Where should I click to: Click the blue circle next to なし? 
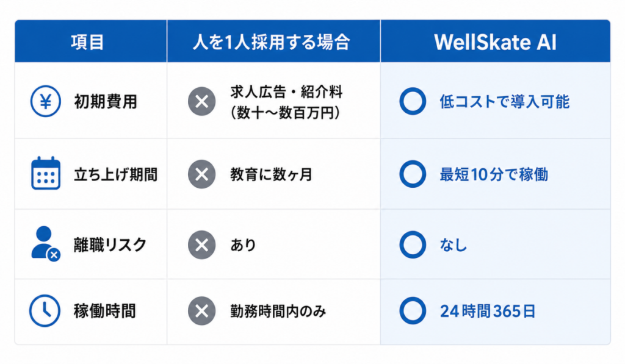413,244
